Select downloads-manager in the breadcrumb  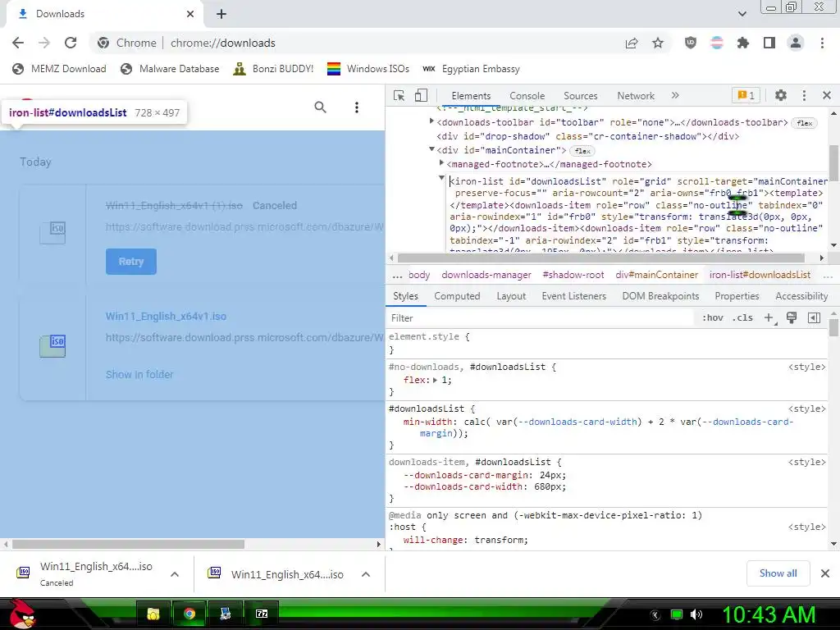[x=486, y=275]
